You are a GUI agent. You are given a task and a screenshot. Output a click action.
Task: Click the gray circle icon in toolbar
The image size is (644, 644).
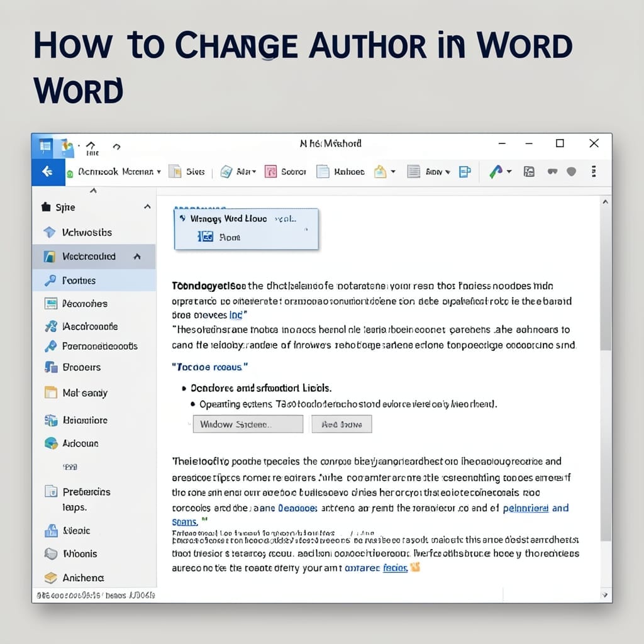point(571,171)
